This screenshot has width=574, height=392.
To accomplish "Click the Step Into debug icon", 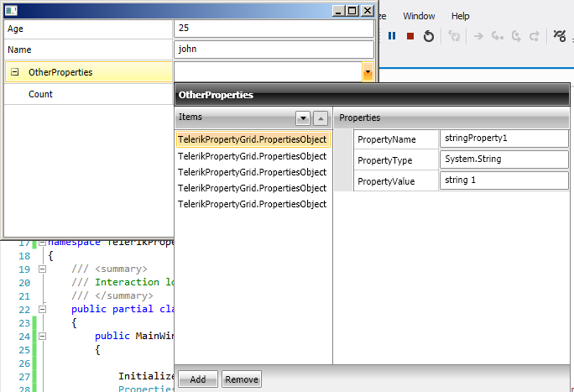I will (498, 36).
